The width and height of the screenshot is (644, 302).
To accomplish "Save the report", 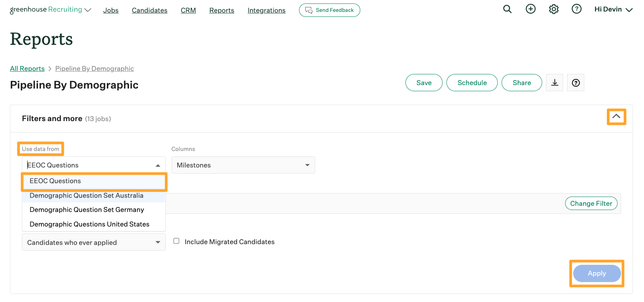I will point(424,83).
